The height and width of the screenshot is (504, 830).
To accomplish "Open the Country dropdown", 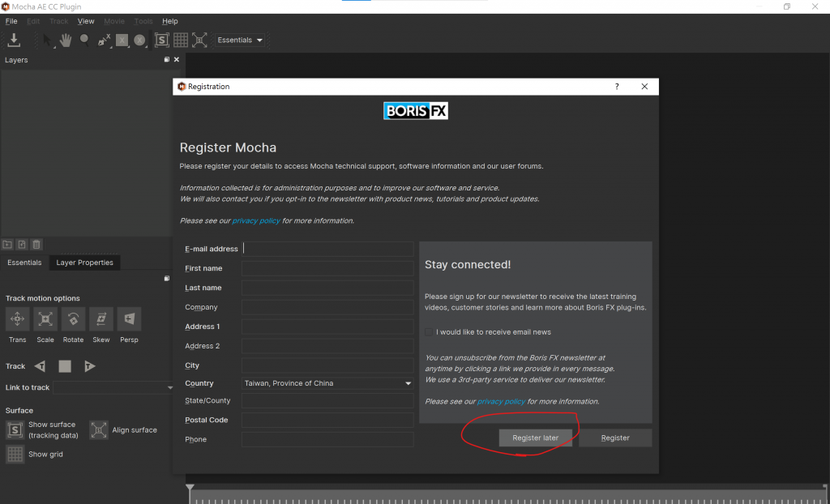I will point(327,383).
